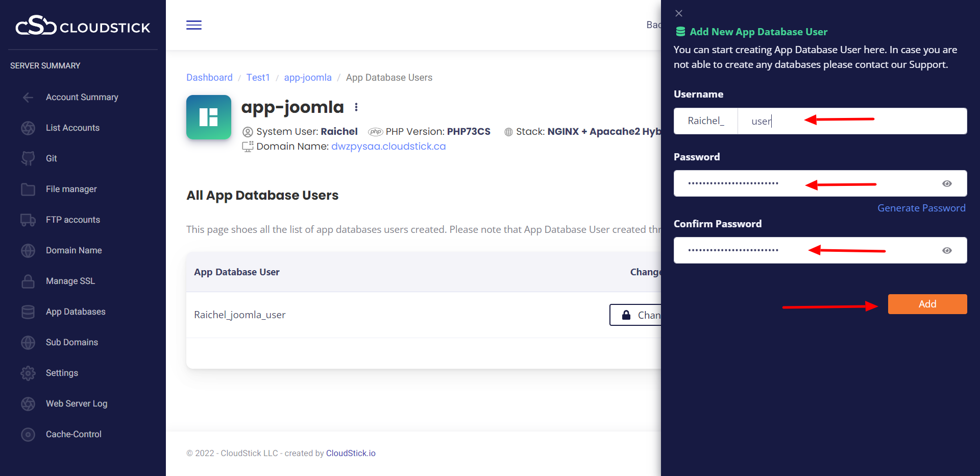Click the Manage SSL lock icon
The height and width of the screenshot is (476, 980).
tap(28, 281)
